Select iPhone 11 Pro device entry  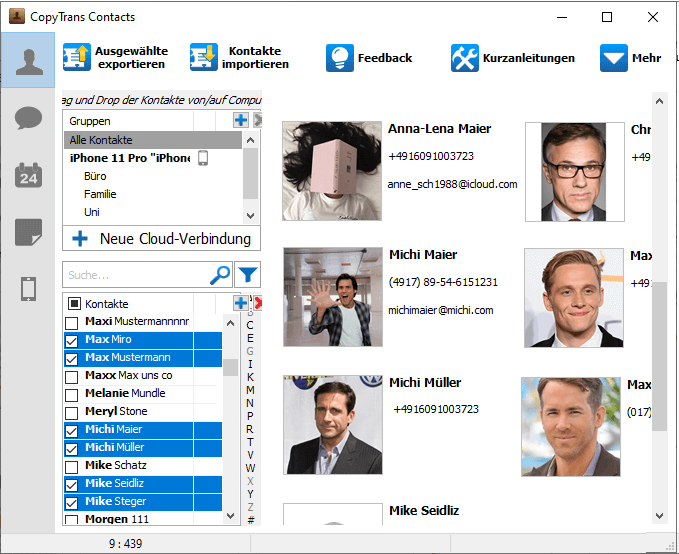(139, 158)
